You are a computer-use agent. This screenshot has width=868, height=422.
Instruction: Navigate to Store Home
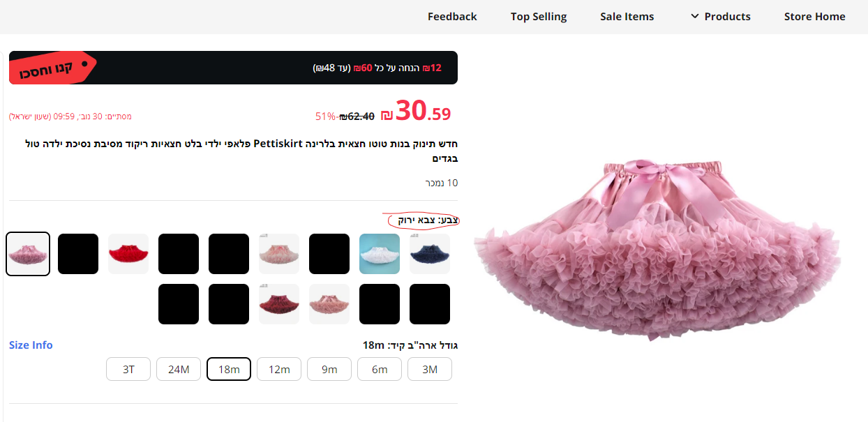coord(814,17)
